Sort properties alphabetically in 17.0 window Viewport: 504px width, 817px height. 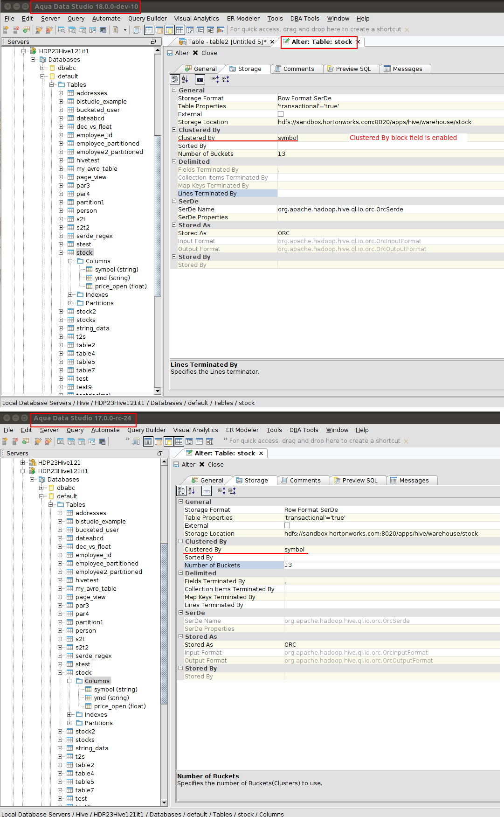(192, 491)
